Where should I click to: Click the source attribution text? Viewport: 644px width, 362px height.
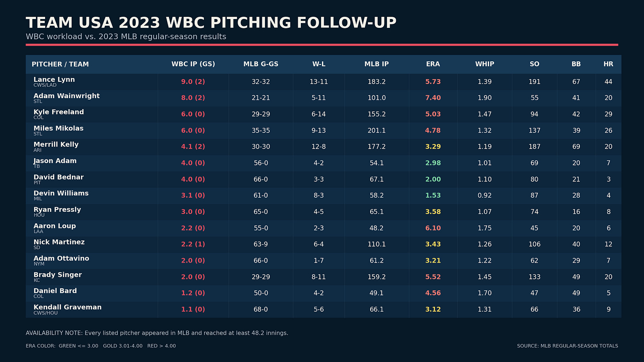(x=567, y=346)
